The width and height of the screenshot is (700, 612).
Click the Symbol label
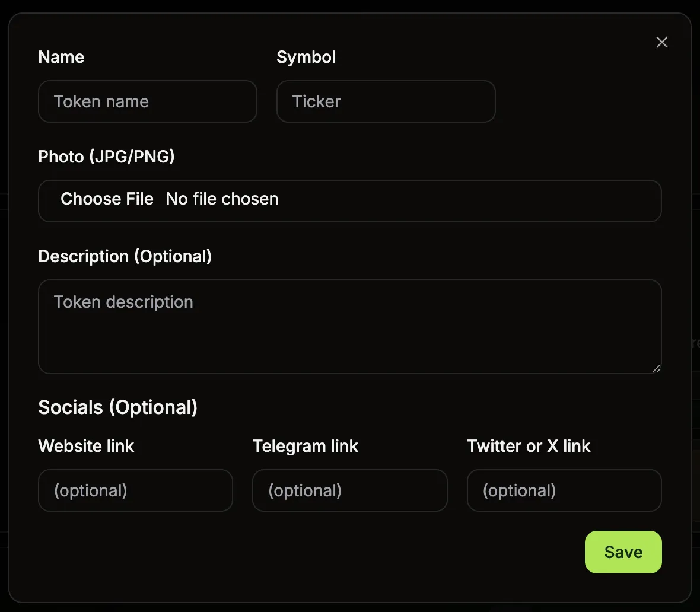click(306, 56)
